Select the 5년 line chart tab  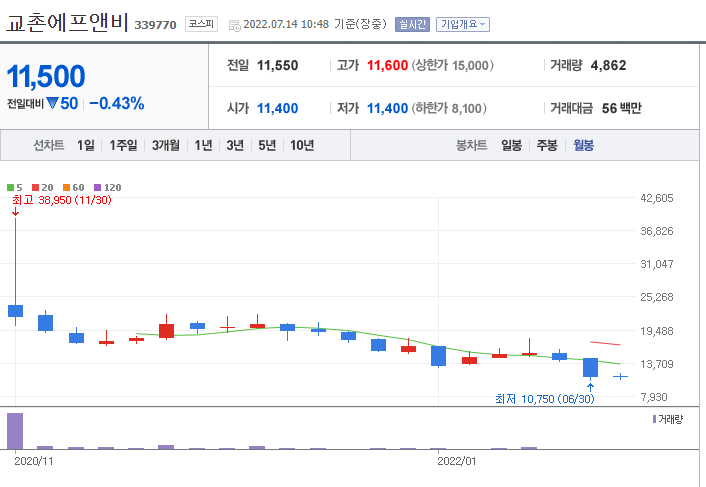pos(267,145)
